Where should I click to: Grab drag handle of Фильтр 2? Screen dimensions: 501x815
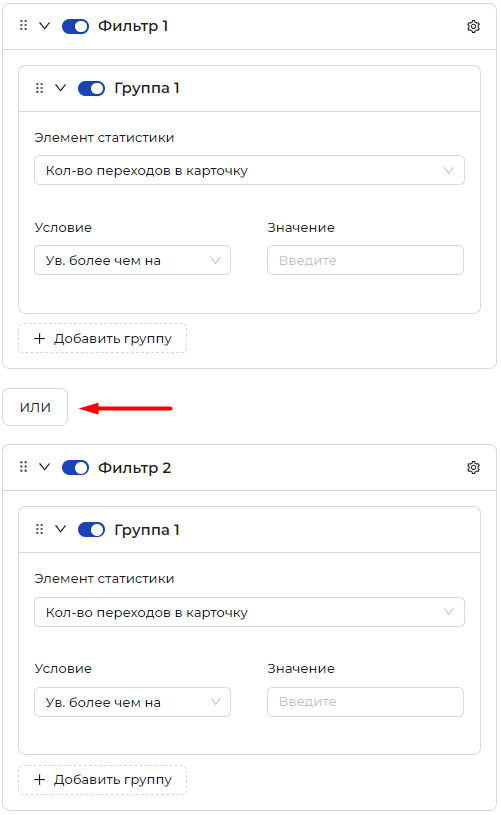pyautogui.click(x=23, y=467)
